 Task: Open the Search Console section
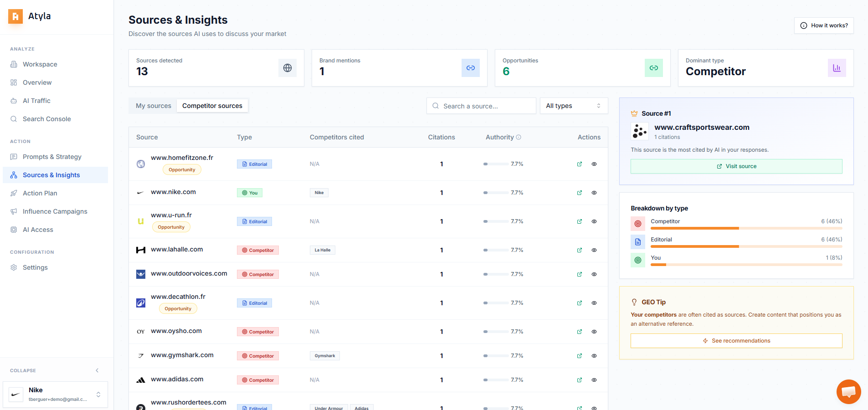pyautogui.click(x=47, y=119)
